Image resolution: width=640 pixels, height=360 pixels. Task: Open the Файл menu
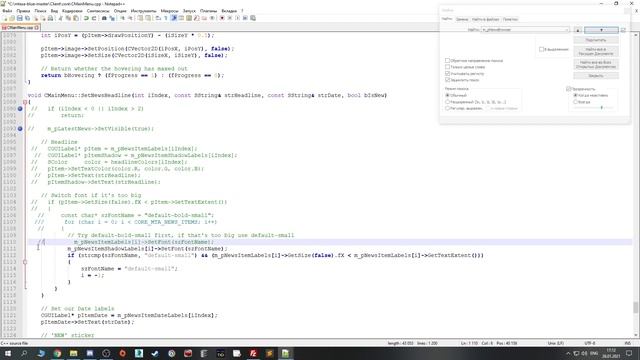tap(7, 11)
